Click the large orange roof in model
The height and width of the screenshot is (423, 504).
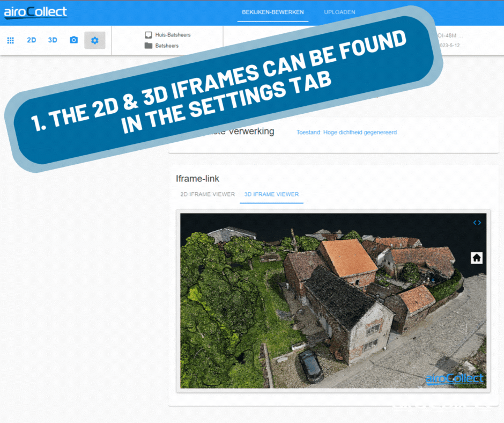pyautogui.click(x=348, y=257)
